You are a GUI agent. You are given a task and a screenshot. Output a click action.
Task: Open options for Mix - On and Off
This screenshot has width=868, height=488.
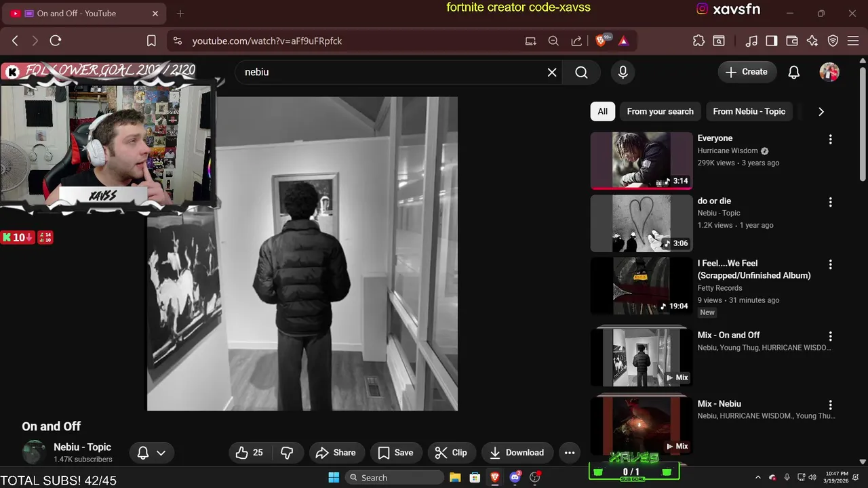830,336
